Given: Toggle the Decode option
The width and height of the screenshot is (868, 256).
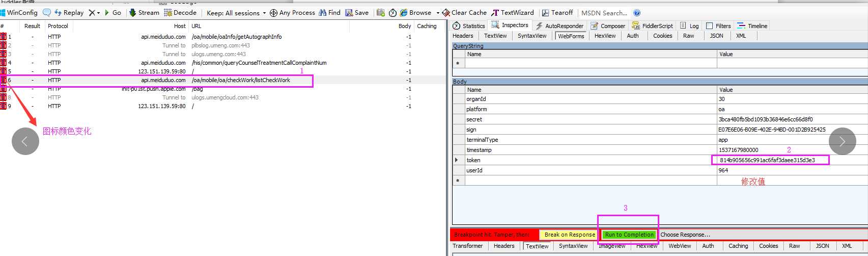Looking at the screenshot, I should tap(180, 12).
